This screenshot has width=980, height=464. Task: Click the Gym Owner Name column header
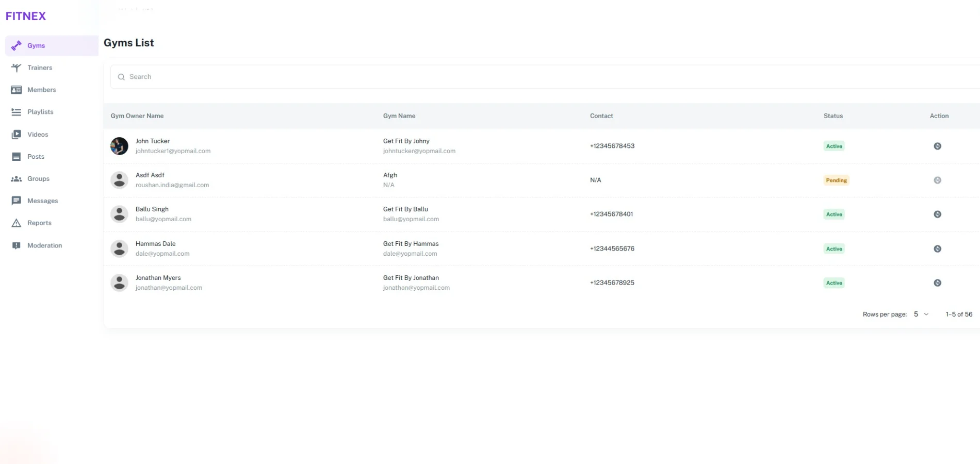137,116
